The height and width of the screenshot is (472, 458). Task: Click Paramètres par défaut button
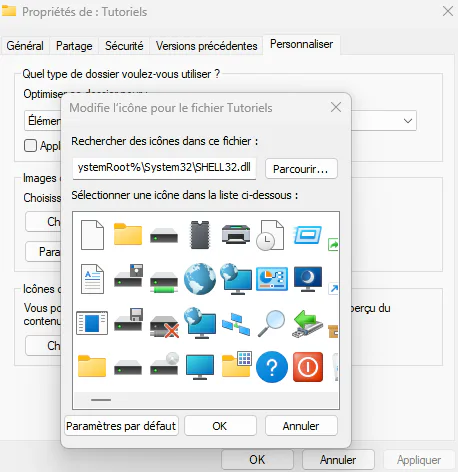pyautogui.click(x=121, y=426)
